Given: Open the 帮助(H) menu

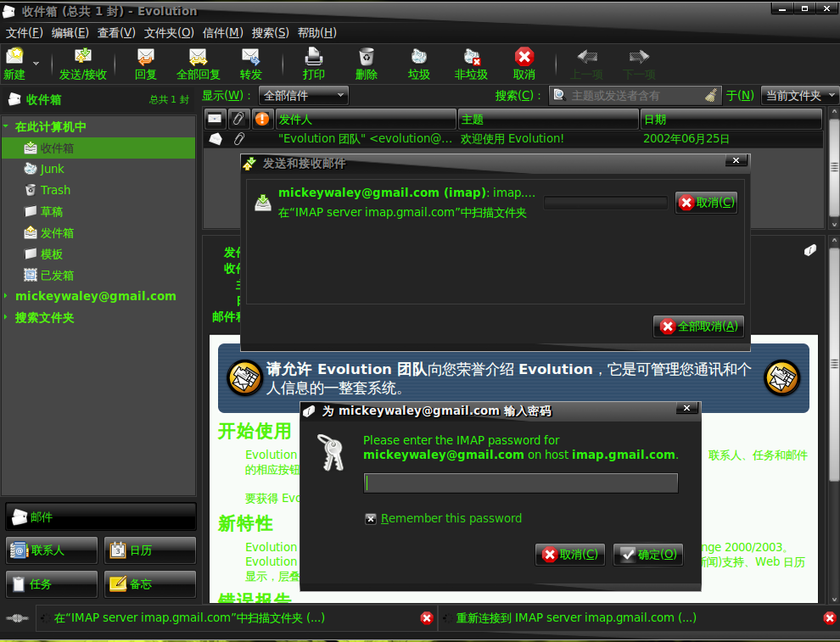Looking at the screenshot, I should click(316, 33).
